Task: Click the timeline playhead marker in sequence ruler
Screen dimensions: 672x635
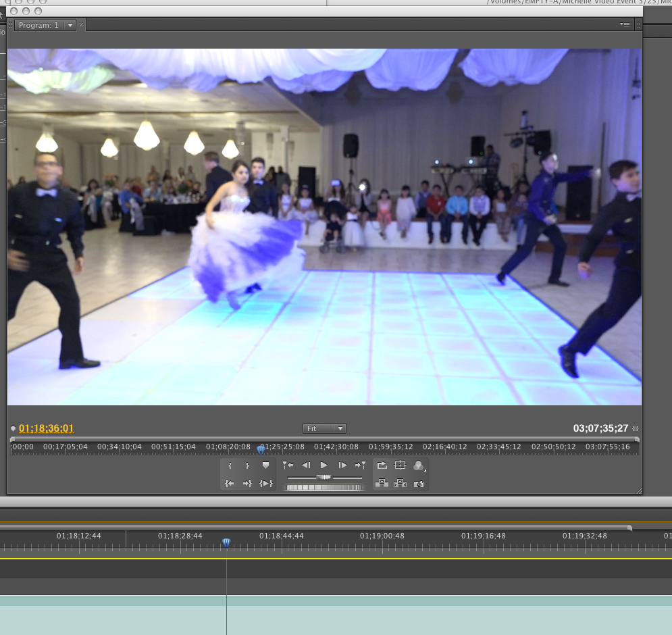Action: pyautogui.click(x=226, y=542)
